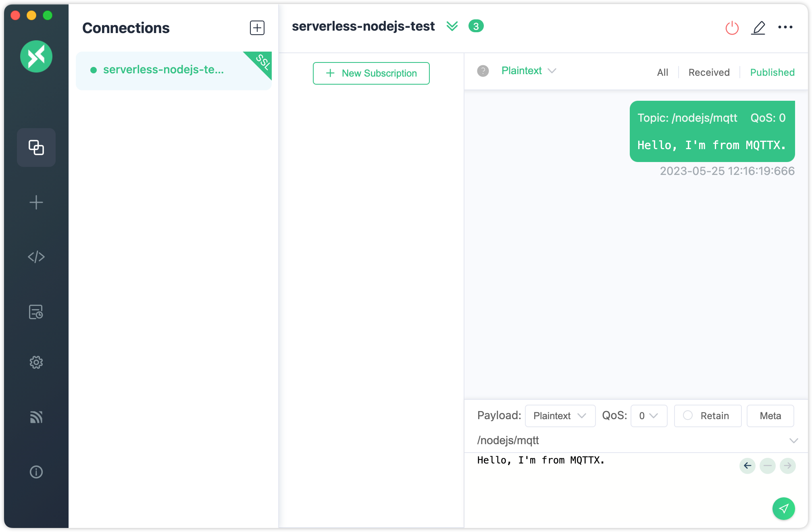Viewport: 812px width, 532px height.
Task: Click the New Subscription button
Action: pos(371,73)
